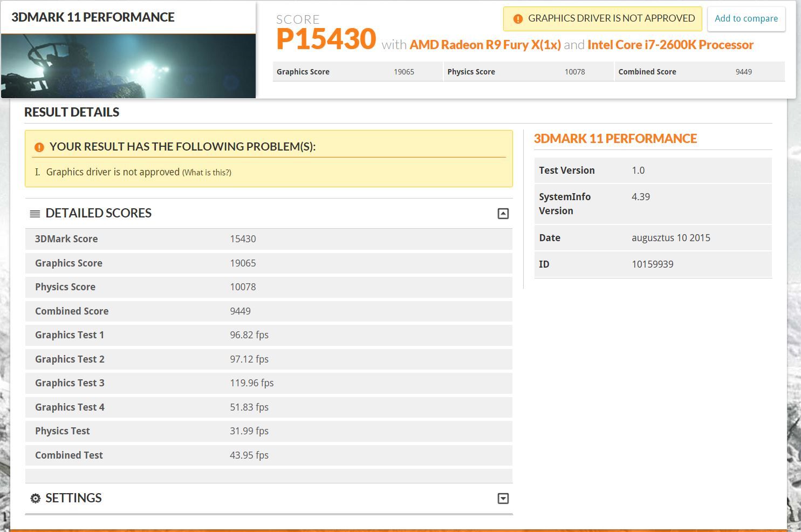Click the gear icon next to SETTINGS
Screen dimensions: 801x532
click(36, 499)
